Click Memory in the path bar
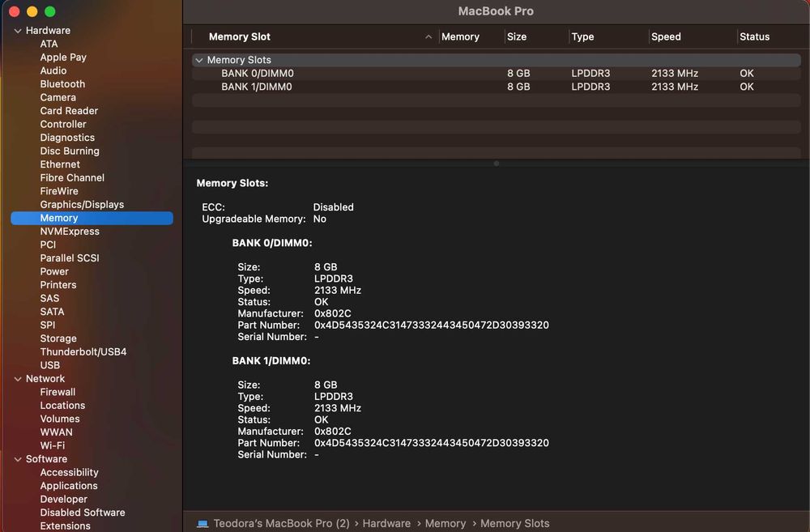 [x=446, y=524]
